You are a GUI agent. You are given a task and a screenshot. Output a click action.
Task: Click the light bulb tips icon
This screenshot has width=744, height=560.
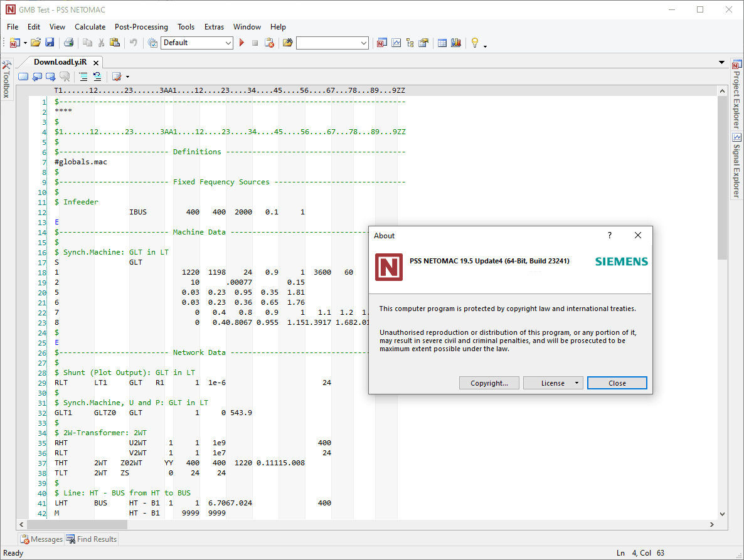point(475,43)
